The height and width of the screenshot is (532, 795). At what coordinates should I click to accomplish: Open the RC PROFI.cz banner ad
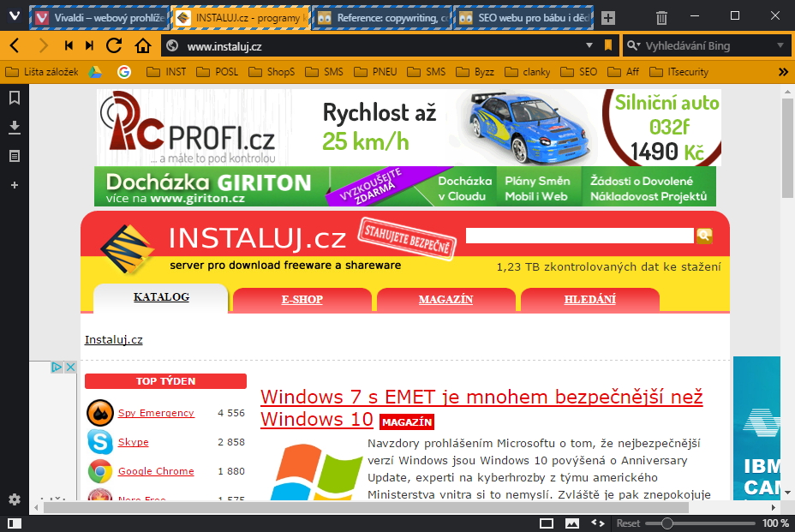(409, 128)
